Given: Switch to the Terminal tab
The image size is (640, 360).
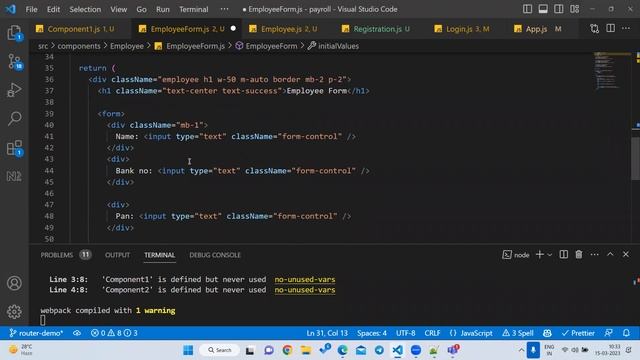Looking at the screenshot, I should pos(159,255).
